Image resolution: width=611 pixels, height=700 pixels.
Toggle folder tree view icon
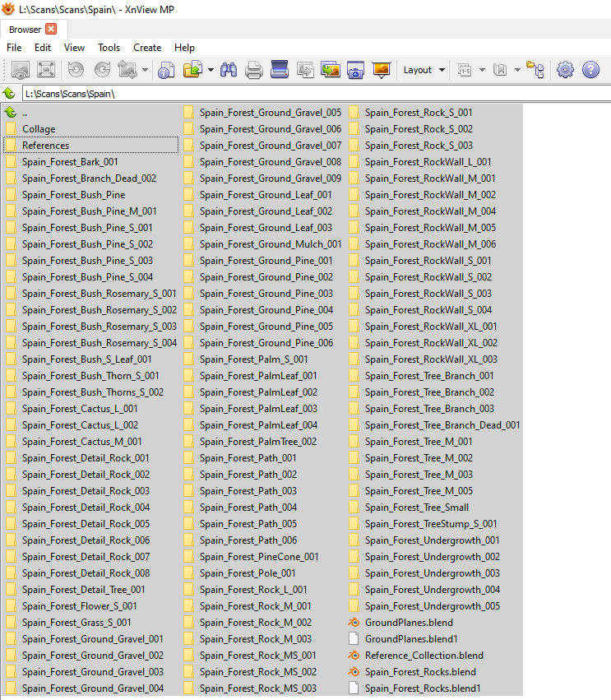535,70
